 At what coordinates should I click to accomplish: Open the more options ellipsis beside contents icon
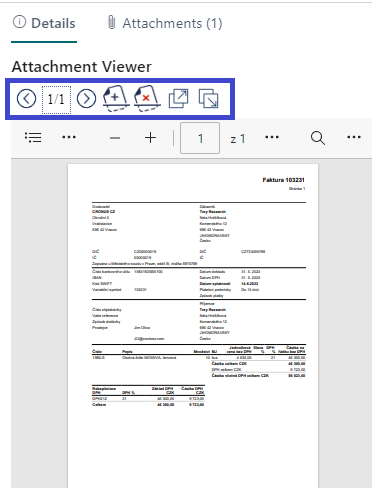(69, 137)
